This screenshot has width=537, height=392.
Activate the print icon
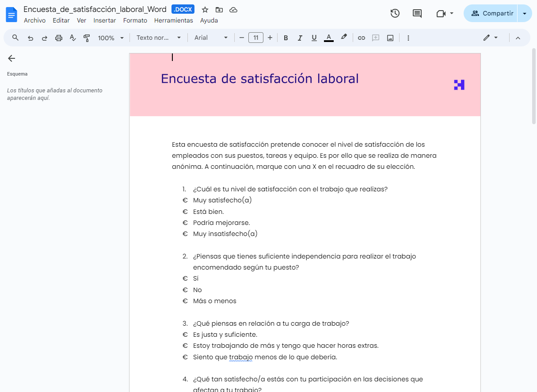[58, 38]
